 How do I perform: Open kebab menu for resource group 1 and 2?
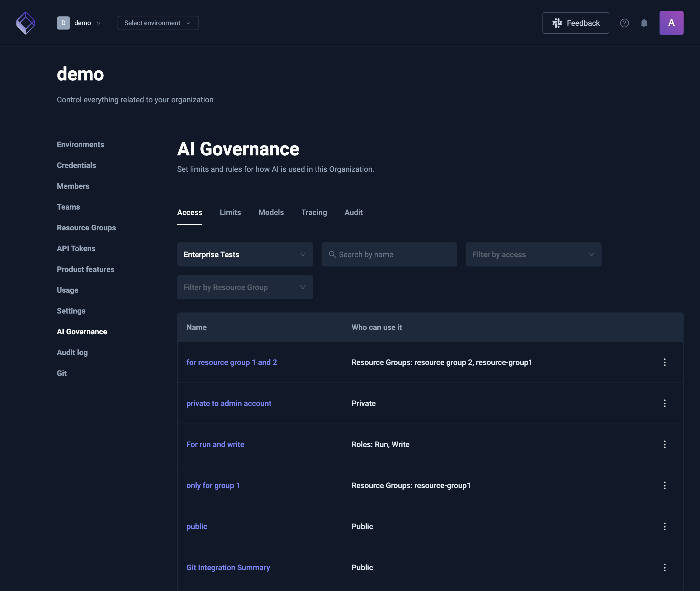coord(664,362)
